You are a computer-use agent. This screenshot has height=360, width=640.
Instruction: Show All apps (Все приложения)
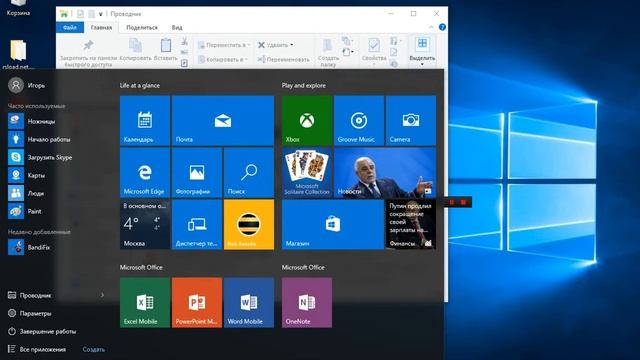(38, 349)
